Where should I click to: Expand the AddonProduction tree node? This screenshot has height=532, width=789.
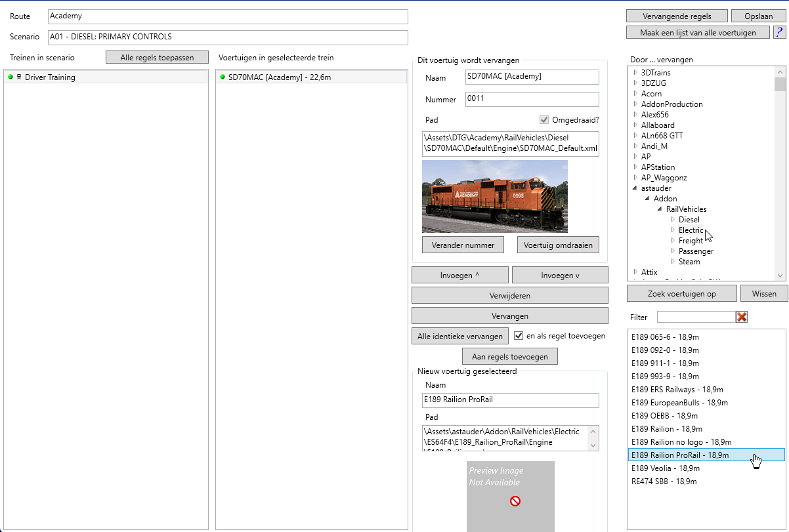pos(635,104)
